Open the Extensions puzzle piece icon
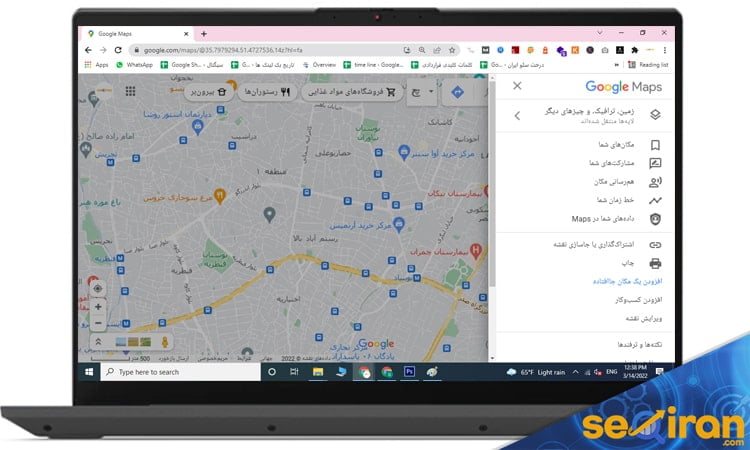Screen dimensions: 750x450 634,50
